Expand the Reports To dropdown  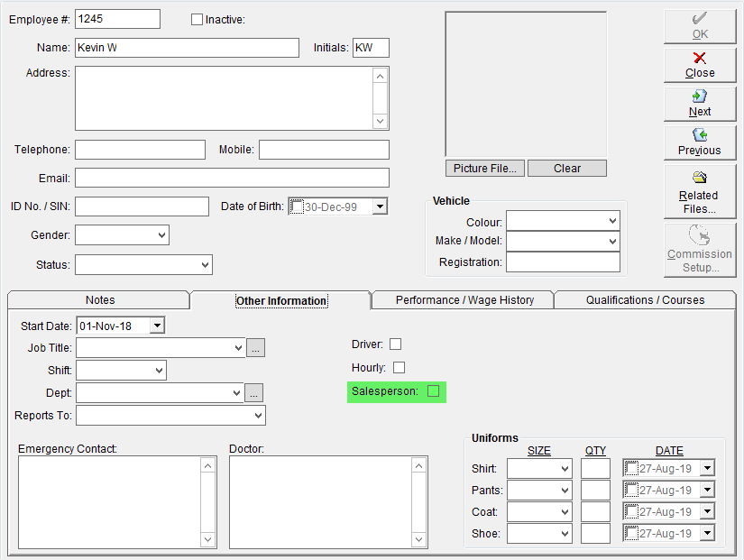(258, 415)
